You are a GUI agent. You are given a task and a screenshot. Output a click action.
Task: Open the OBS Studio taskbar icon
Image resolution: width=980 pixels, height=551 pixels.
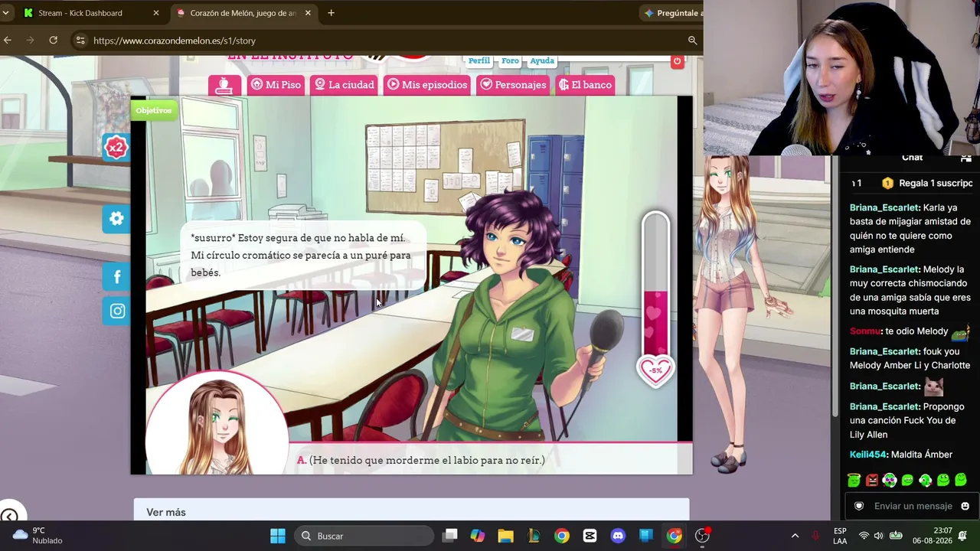[702, 536]
